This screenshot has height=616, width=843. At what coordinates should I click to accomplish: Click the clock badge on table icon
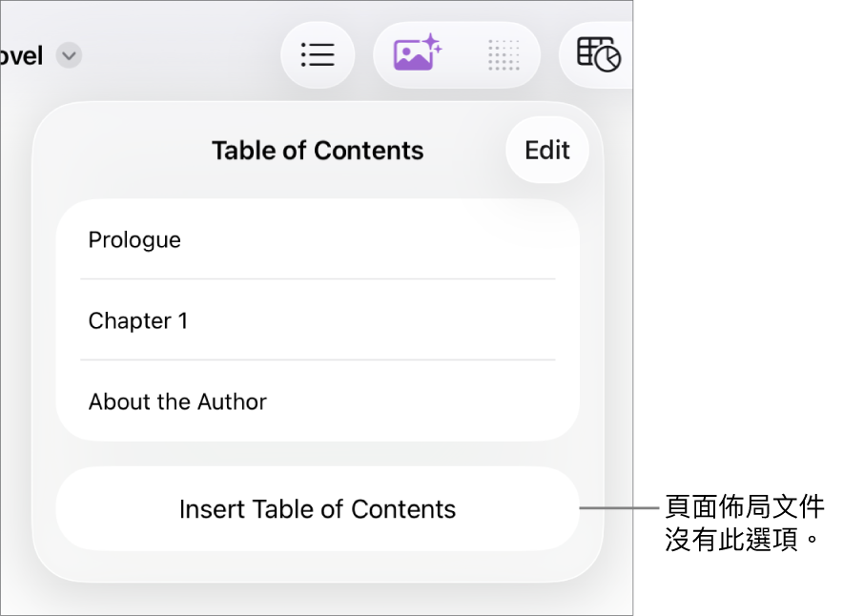[608, 60]
